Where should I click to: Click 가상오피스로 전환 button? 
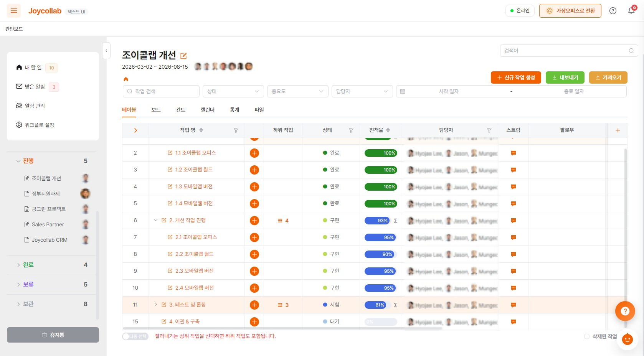point(570,11)
